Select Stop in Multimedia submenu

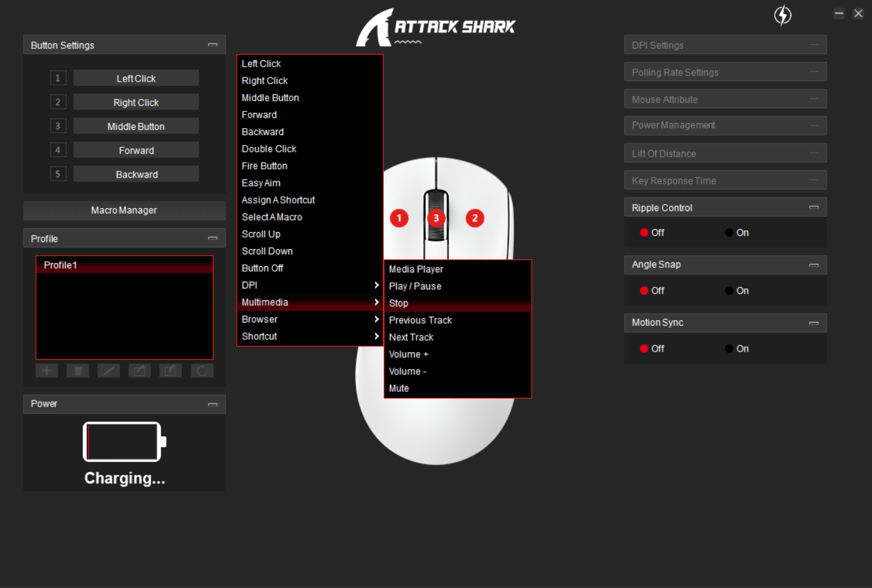tap(458, 303)
